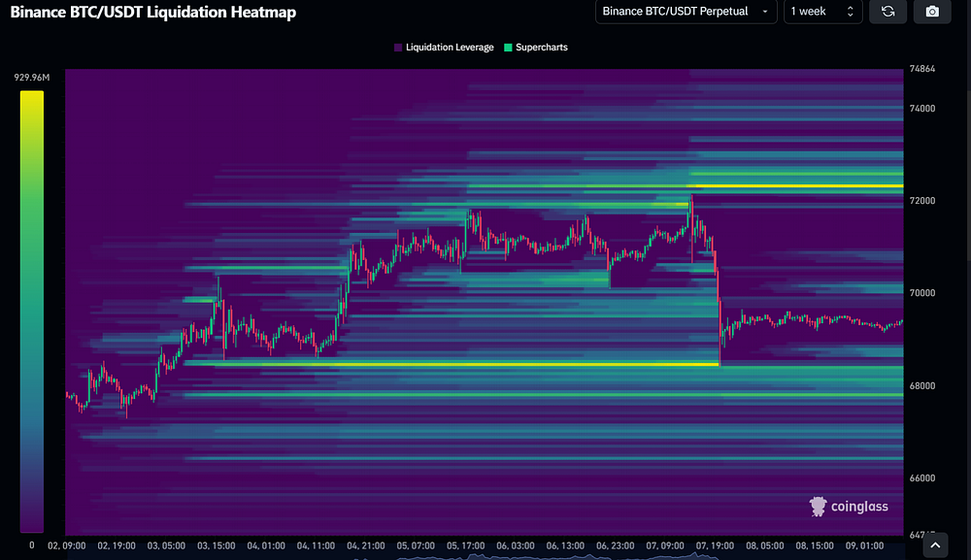This screenshot has height=560, width=971.
Task: Click the liquidation color scale bar
Action: click(32, 312)
